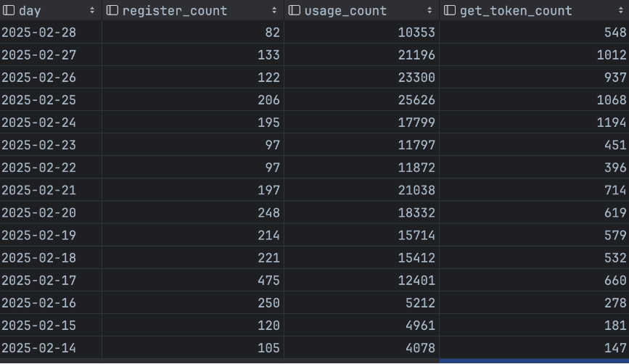This screenshot has width=629, height=364.
Task: Click get_token_count value 660
Action: [x=615, y=280]
